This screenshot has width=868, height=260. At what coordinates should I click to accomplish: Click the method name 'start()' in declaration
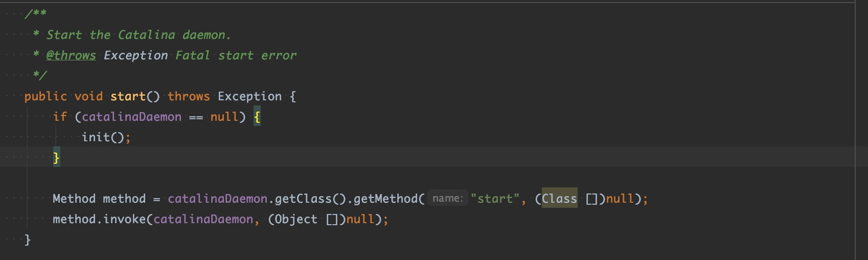(135, 96)
